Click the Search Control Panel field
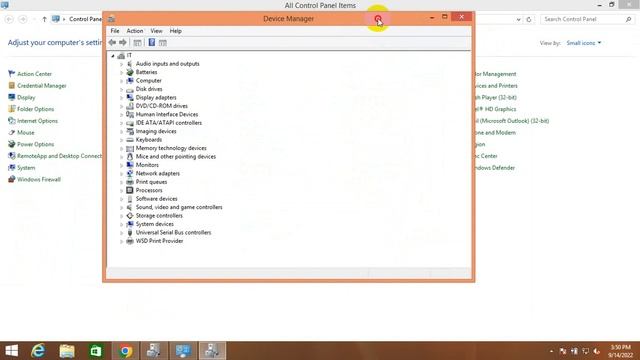The height and width of the screenshot is (360, 640). click(587, 19)
